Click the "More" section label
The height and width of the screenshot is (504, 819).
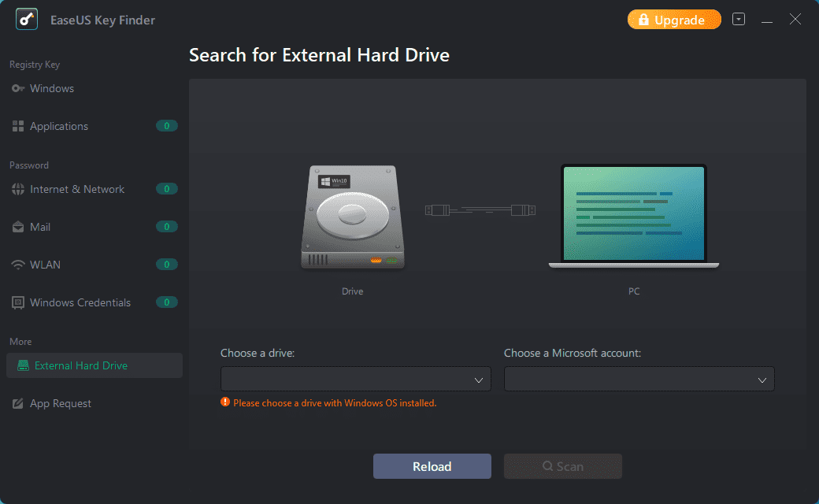tap(20, 342)
